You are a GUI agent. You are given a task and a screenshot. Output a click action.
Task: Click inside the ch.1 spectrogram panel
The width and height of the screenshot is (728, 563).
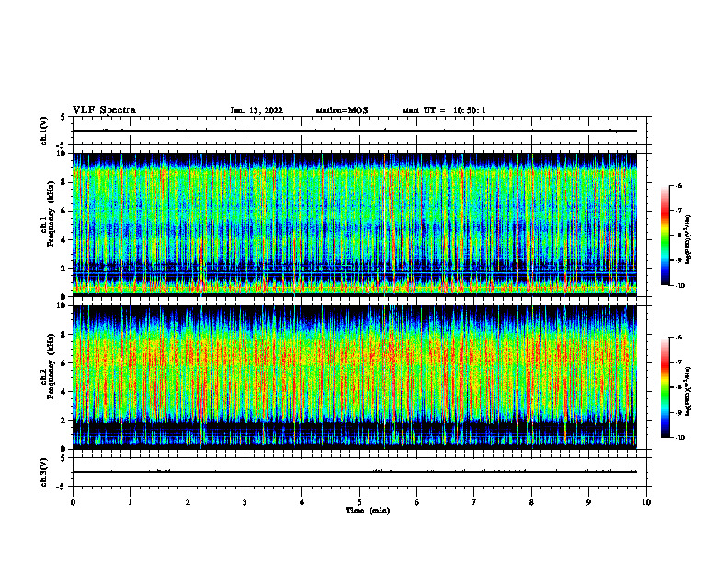click(355, 224)
